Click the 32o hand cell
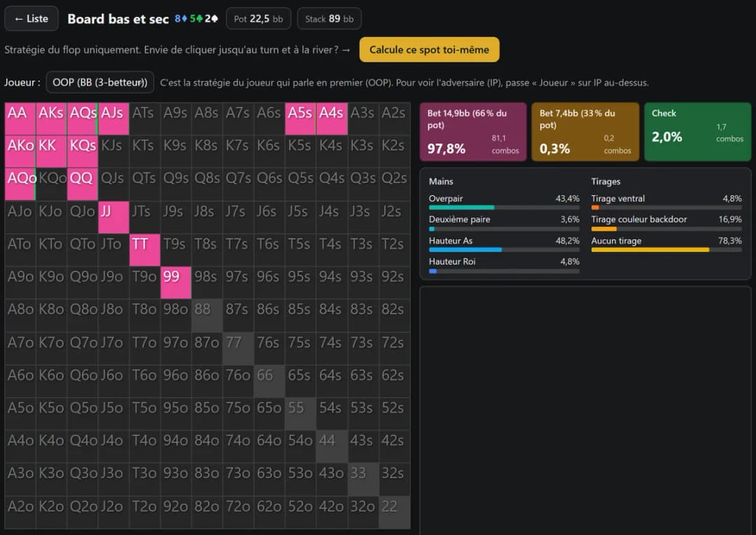Screen dimensions: 756x535 pos(363,513)
